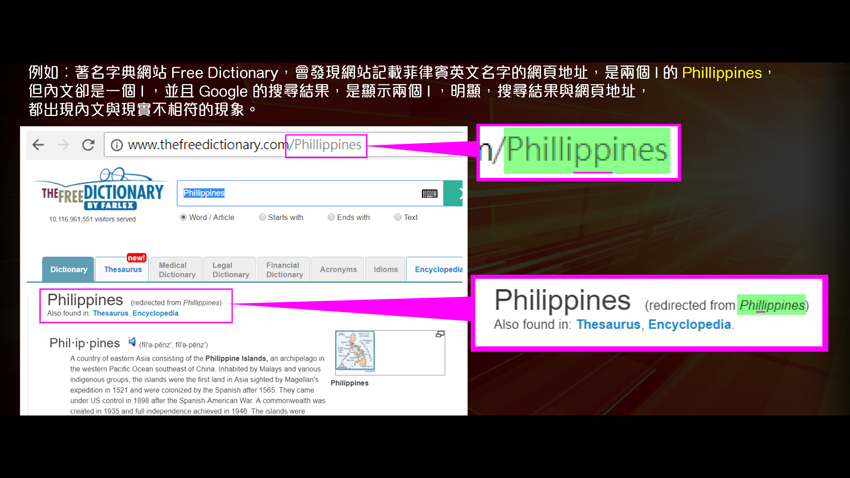850x478 pixels.
Task: Switch to the Acronyms tab
Action: click(x=338, y=269)
